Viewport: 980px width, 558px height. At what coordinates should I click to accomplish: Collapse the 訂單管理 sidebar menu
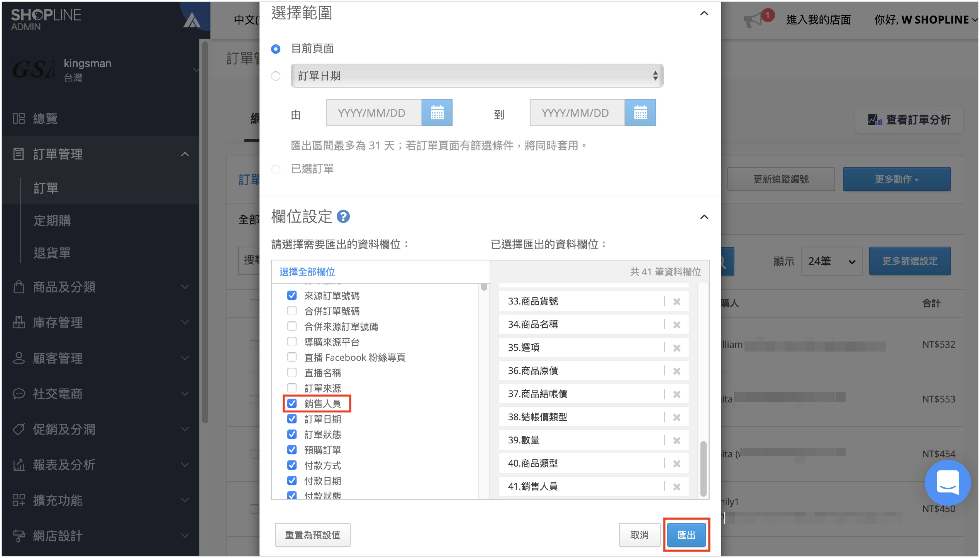point(185,154)
